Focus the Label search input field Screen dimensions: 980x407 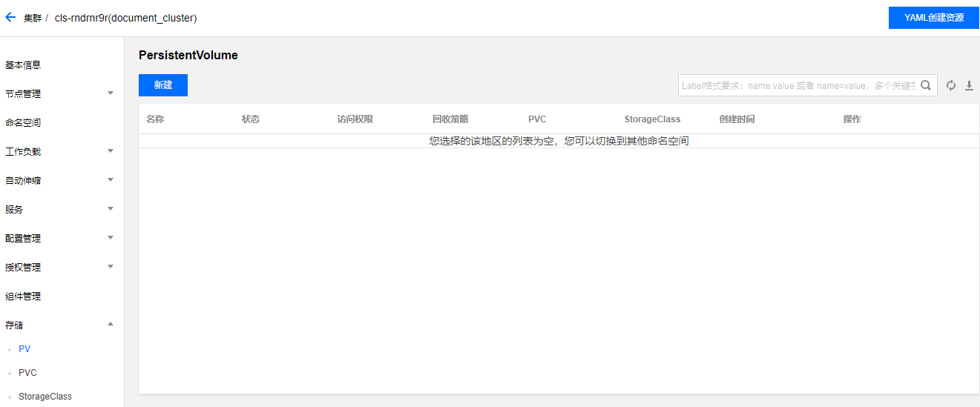[x=798, y=85]
